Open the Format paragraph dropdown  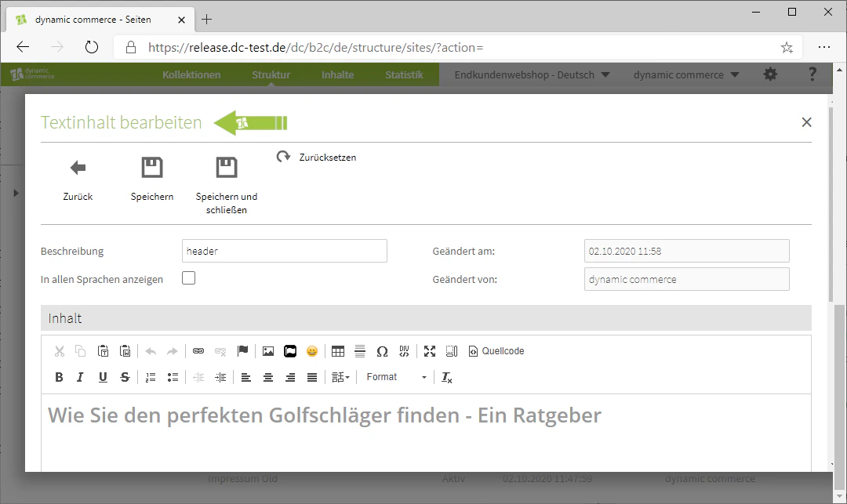(397, 377)
